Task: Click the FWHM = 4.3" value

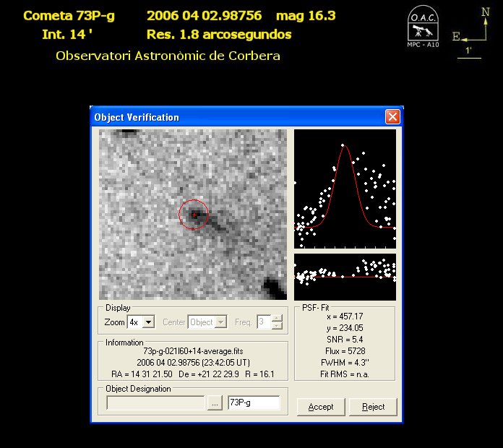Action: (x=345, y=363)
